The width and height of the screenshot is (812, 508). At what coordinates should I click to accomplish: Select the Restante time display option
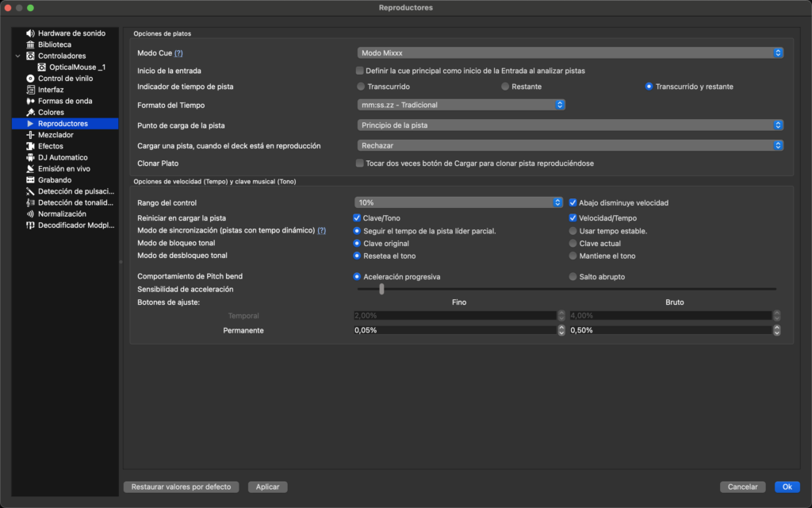click(x=505, y=87)
